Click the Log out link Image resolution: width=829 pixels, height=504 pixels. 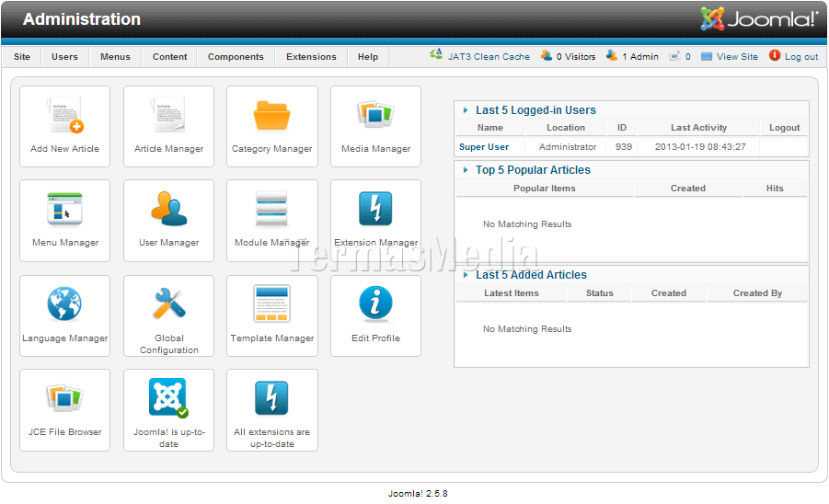tap(801, 57)
